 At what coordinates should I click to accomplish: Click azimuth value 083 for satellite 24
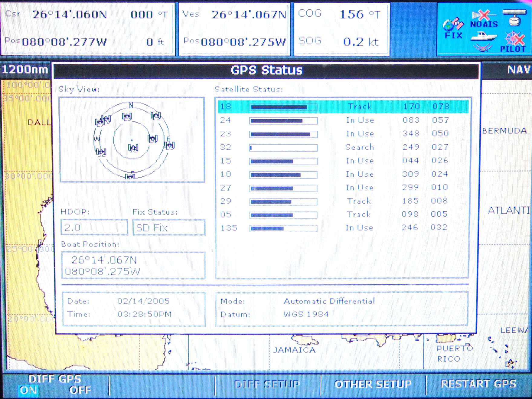[x=411, y=120]
